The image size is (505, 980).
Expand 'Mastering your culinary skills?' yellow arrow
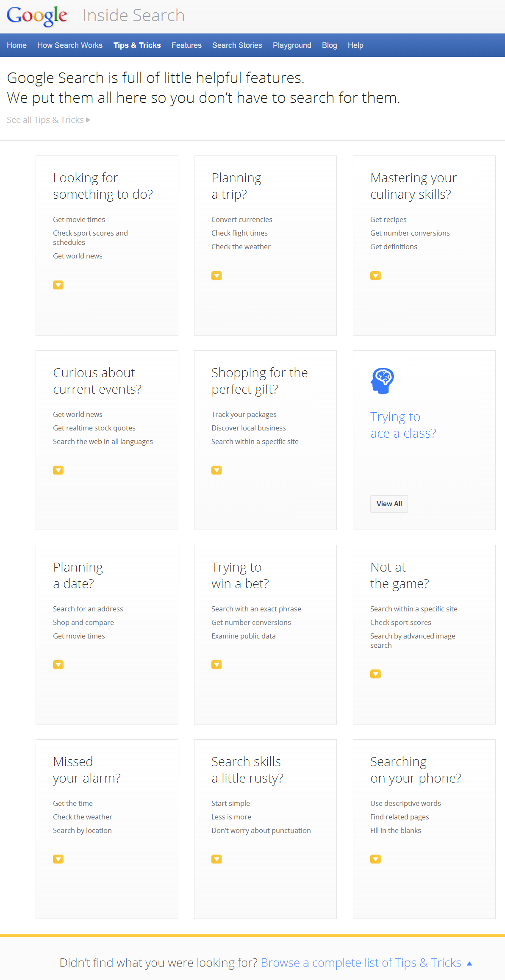click(x=375, y=276)
